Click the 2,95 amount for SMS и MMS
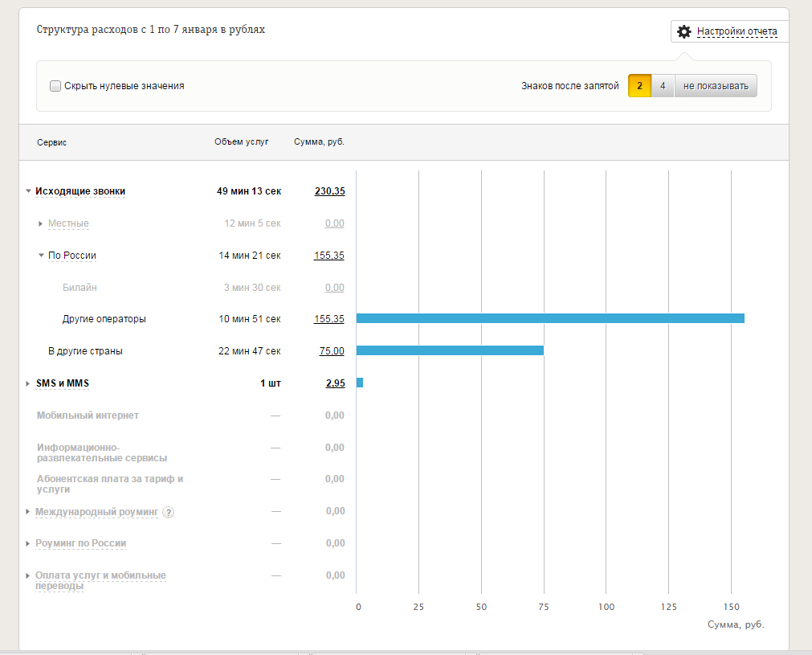 [335, 383]
